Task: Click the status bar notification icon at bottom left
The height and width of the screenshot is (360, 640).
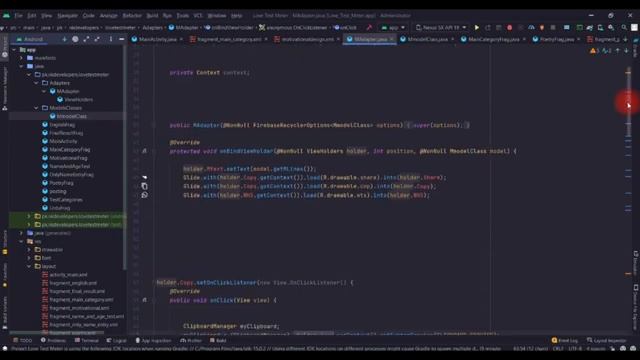Action: click(5, 349)
